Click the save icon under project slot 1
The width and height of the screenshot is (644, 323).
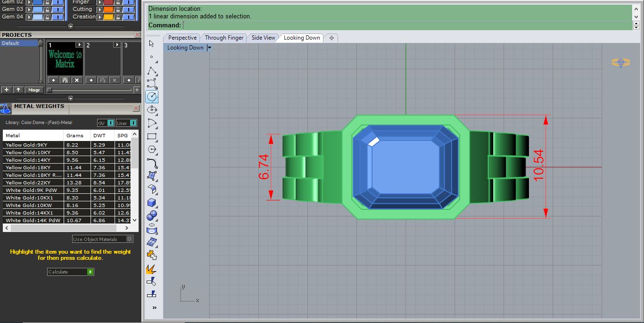(x=65, y=80)
